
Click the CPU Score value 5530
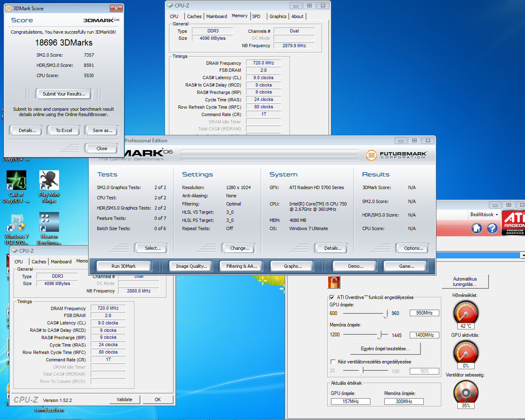click(x=89, y=75)
